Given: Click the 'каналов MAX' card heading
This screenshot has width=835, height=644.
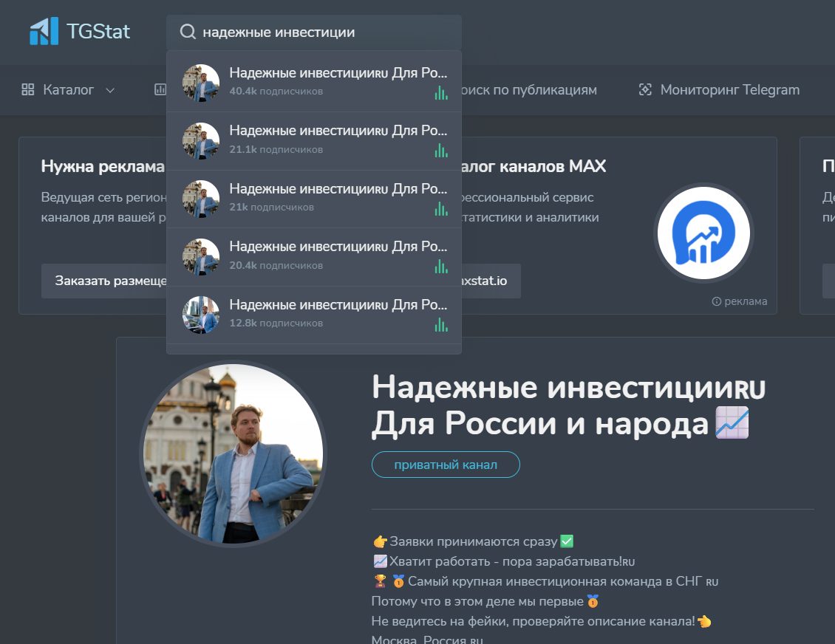Looking at the screenshot, I should click(x=534, y=166).
